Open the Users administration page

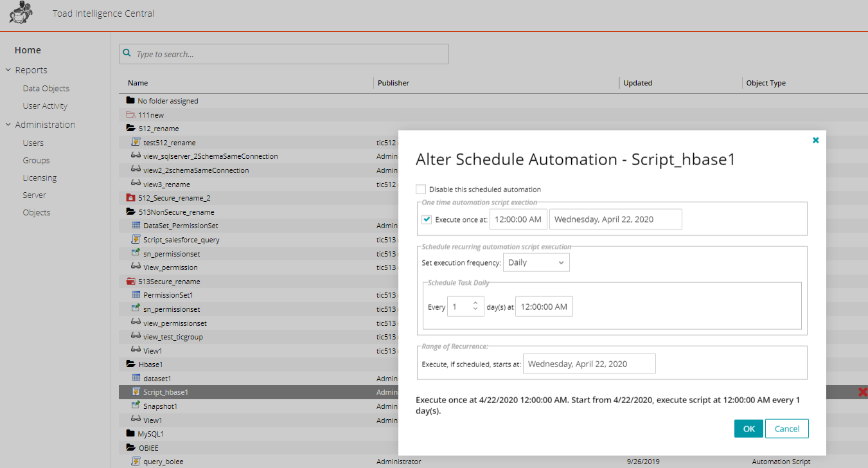33,143
